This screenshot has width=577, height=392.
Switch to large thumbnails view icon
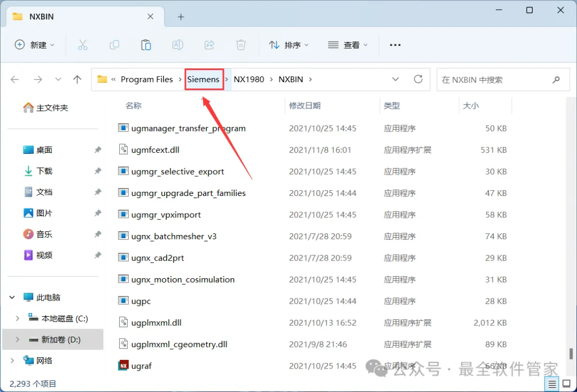566,384
